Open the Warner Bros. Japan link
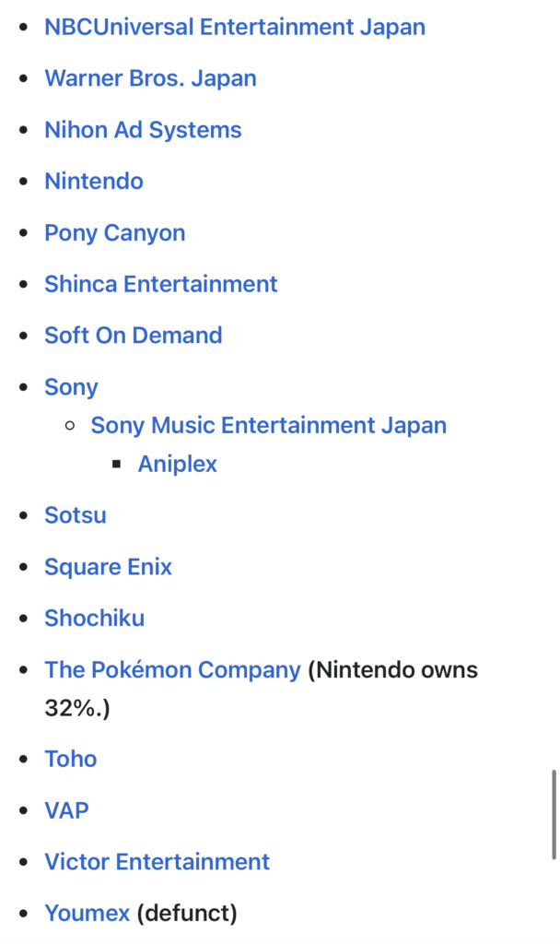This screenshot has width=560, height=944. (x=150, y=78)
